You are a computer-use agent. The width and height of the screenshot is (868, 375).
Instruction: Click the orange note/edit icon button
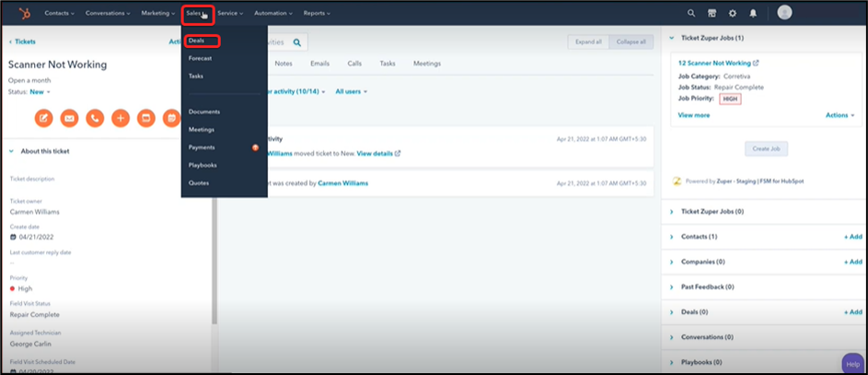(43, 118)
